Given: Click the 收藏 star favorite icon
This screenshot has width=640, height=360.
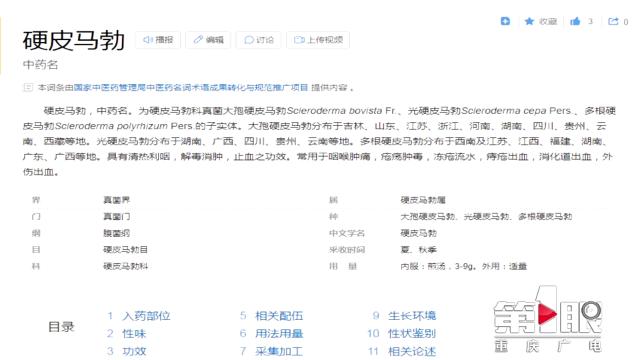Looking at the screenshot, I should point(529,21).
